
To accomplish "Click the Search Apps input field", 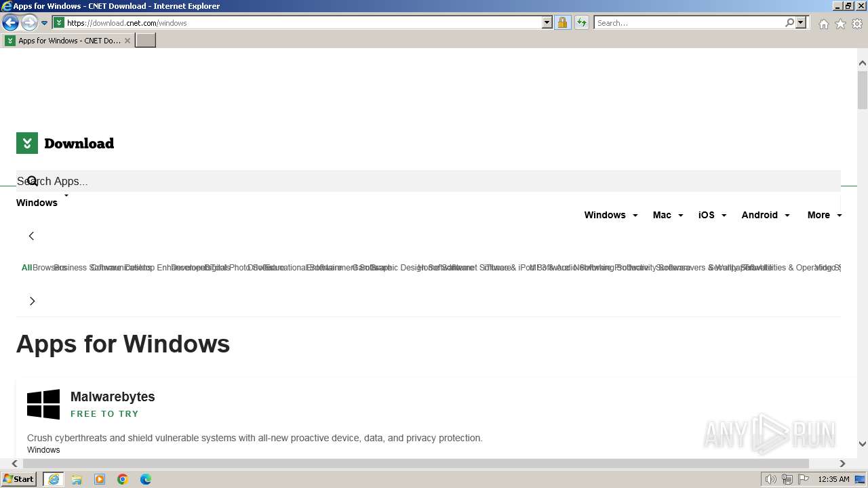I will tap(429, 181).
